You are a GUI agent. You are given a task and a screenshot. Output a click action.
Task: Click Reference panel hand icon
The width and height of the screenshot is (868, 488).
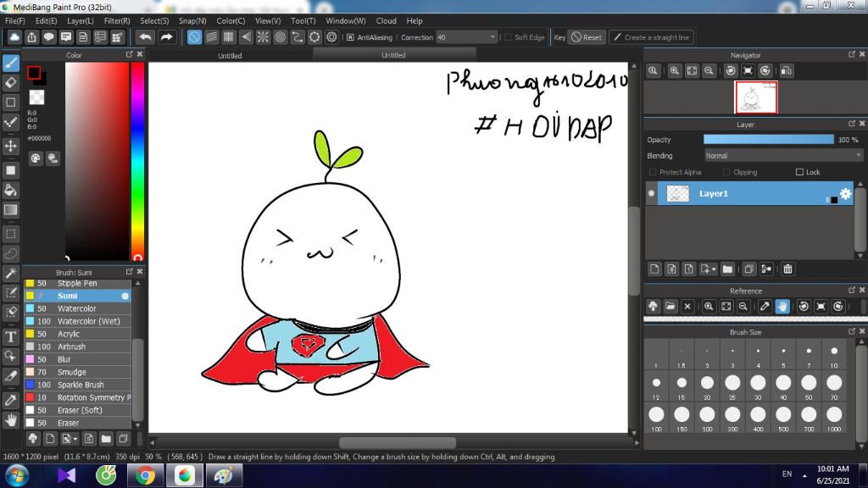point(782,307)
